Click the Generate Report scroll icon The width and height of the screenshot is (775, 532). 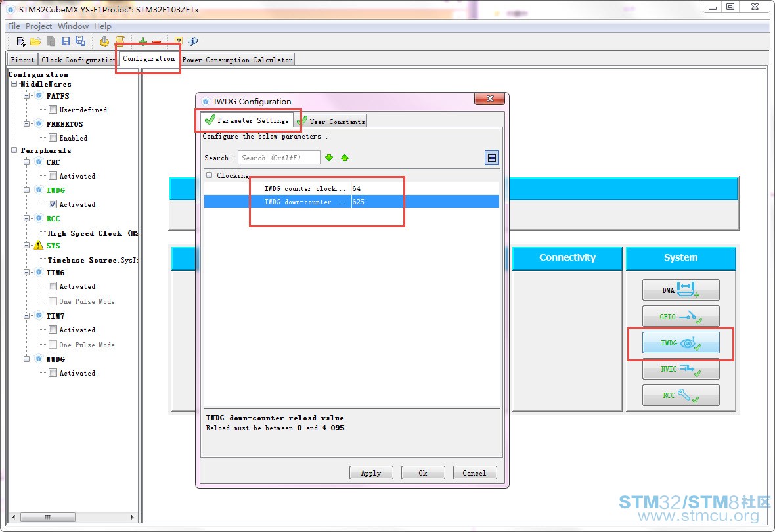[120, 41]
